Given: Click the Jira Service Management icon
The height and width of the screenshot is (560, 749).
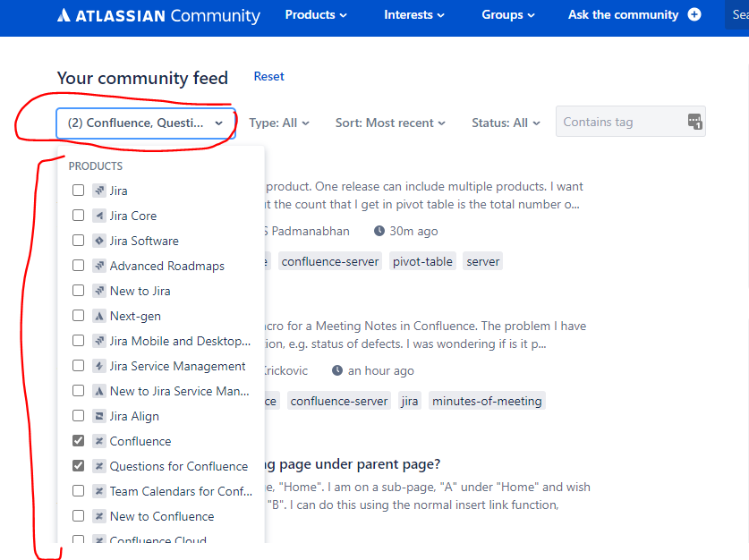Looking at the screenshot, I should click(98, 366).
